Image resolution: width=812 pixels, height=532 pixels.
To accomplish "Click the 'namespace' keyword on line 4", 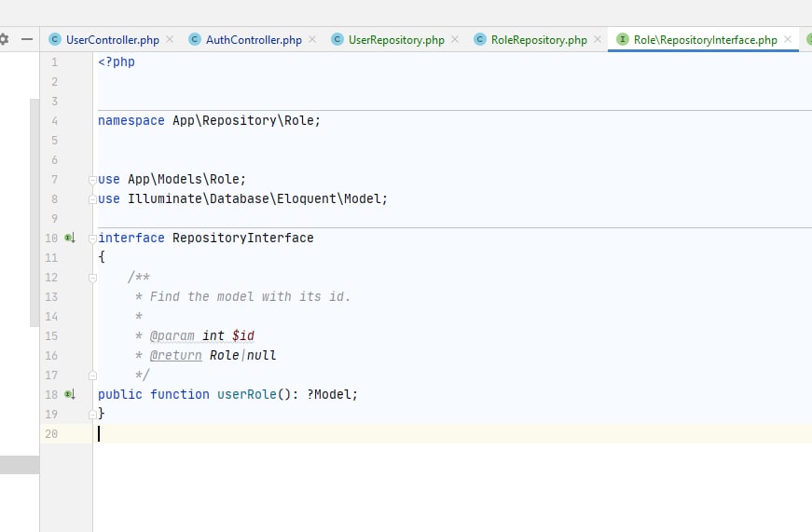I will tap(131, 120).
